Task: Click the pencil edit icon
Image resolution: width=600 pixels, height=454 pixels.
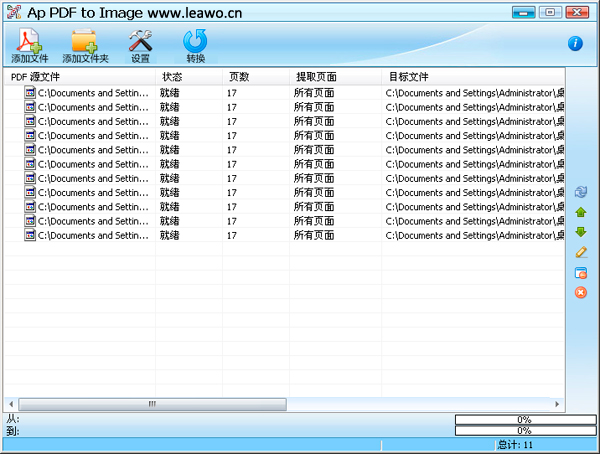Action: 581,252
